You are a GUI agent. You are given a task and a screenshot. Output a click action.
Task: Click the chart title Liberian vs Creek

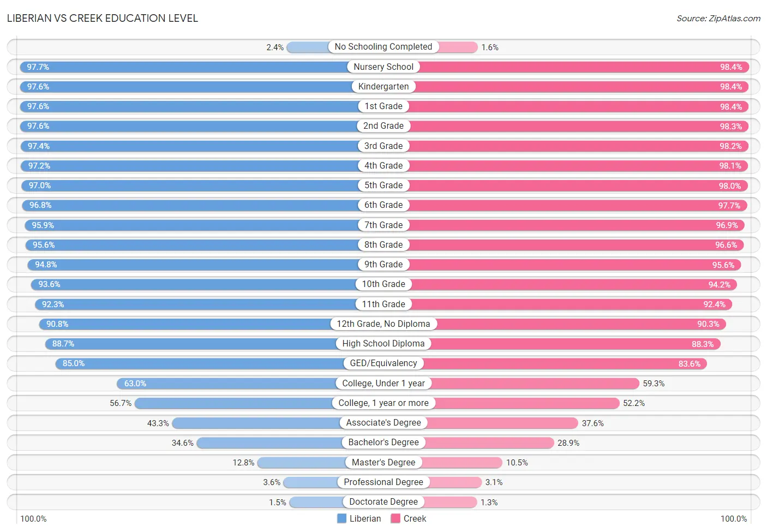[103, 18]
